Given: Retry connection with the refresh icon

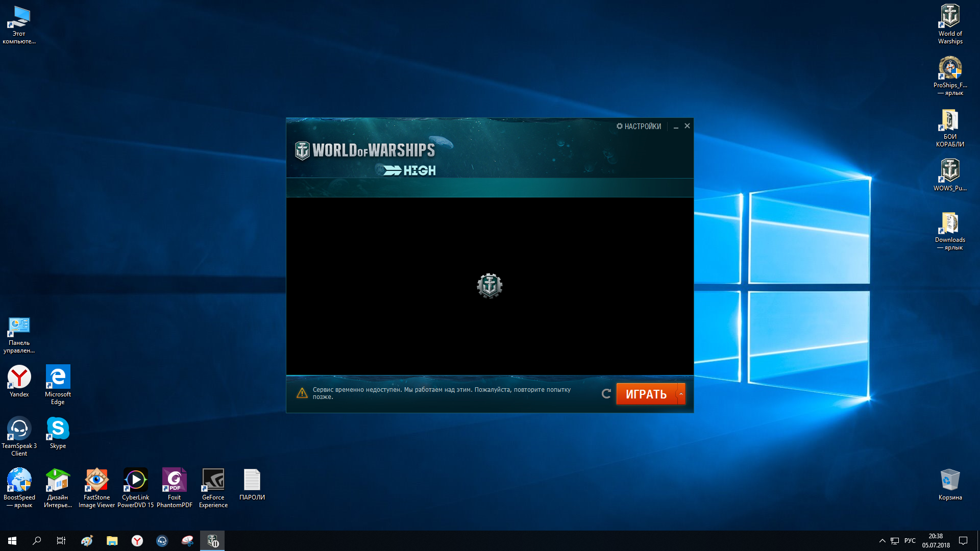Looking at the screenshot, I should click(x=606, y=394).
